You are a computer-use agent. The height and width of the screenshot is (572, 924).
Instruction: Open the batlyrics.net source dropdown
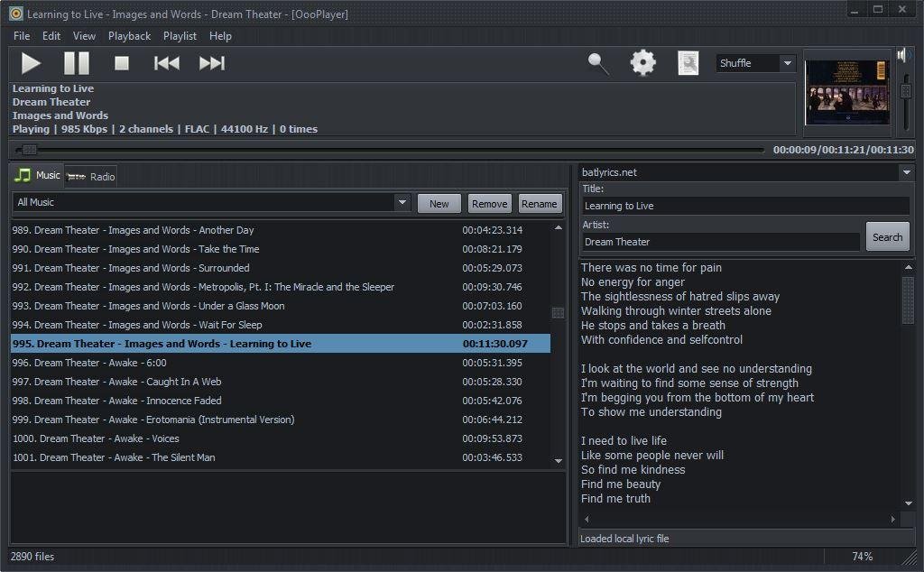(x=906, y=172)
